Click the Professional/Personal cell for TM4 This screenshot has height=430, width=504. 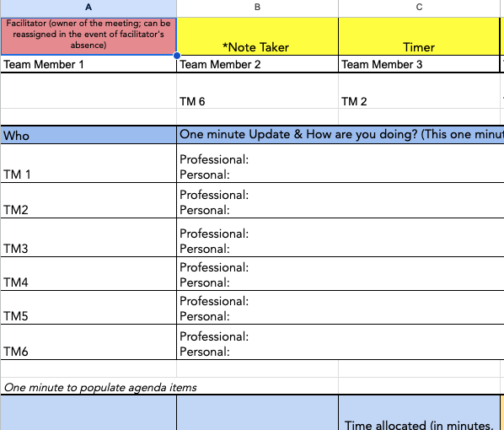pos(340,274)
